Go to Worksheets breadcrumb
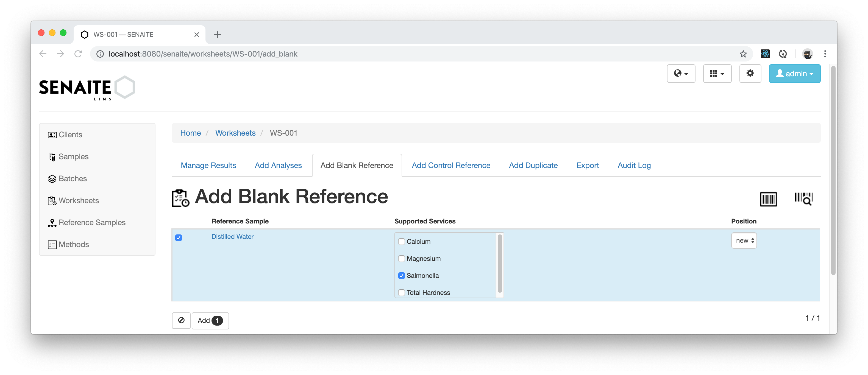Screen dimensions: 868x375 tap(235, 133)
